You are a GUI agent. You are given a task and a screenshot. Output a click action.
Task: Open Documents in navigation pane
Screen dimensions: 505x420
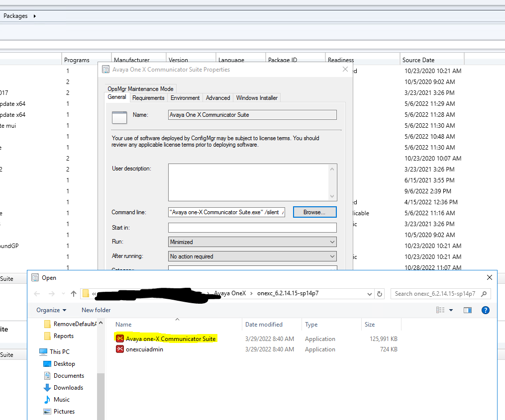[x=64, y=375]
